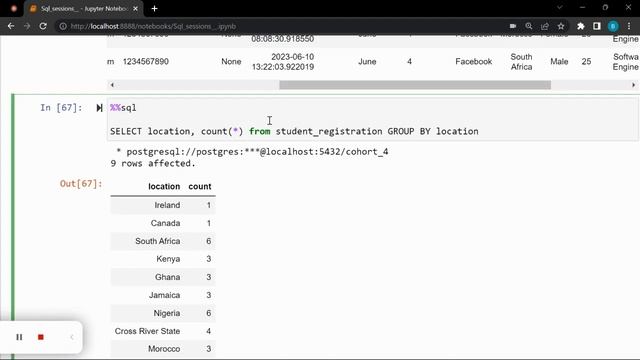
Task: Click left arrow of the table's horizontal scrollbar
Action: click(x=112, y=85)
